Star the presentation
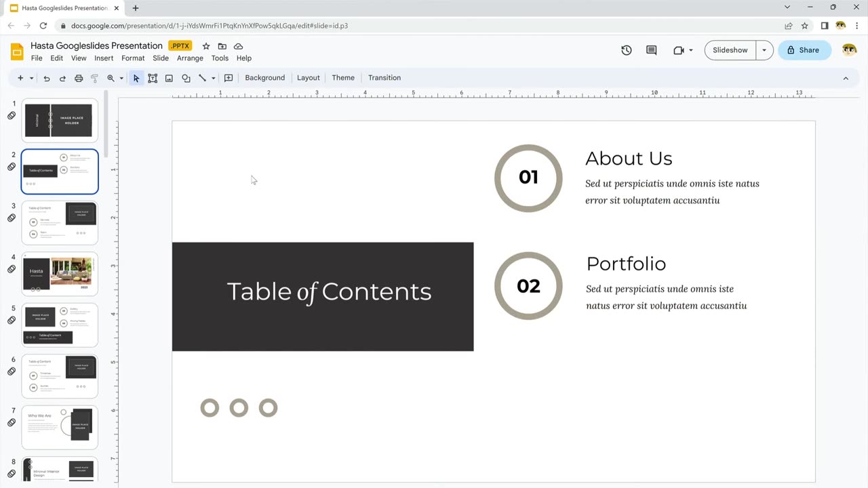 click(206, 46)
